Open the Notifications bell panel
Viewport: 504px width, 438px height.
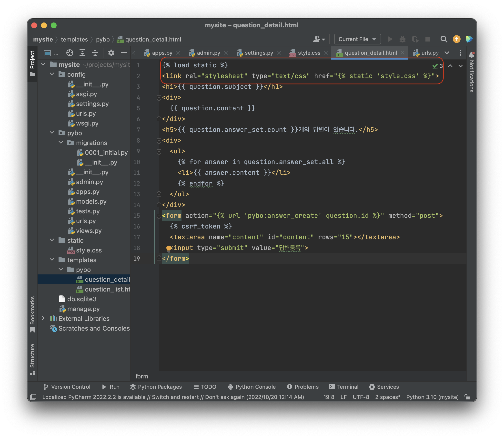click(471, 55)
